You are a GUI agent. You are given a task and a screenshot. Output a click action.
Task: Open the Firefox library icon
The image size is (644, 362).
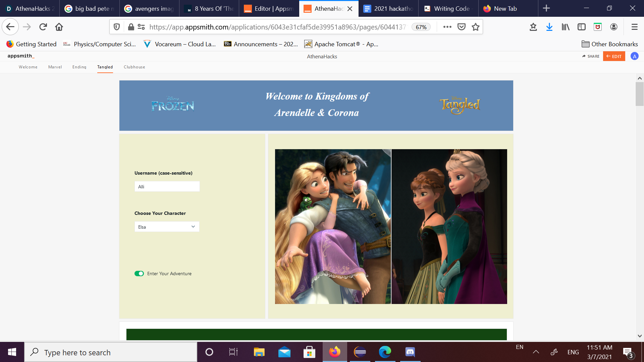566,27
